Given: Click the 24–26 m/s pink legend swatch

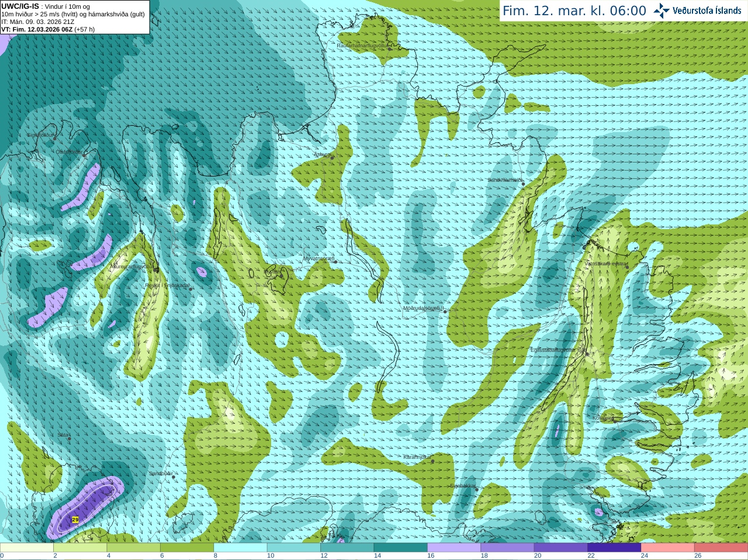Looking at the screenshot, I should click(667, 548).
